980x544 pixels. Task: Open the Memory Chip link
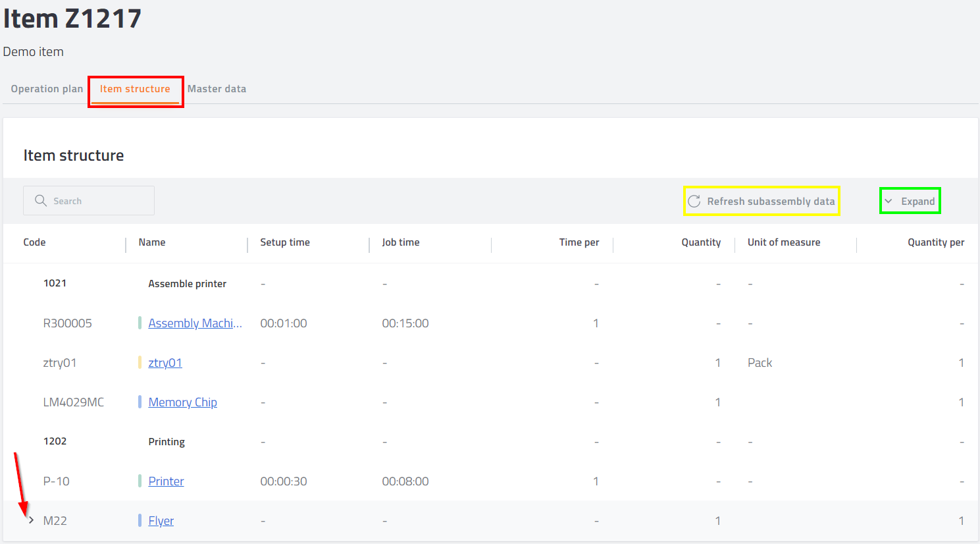point(182,402)
